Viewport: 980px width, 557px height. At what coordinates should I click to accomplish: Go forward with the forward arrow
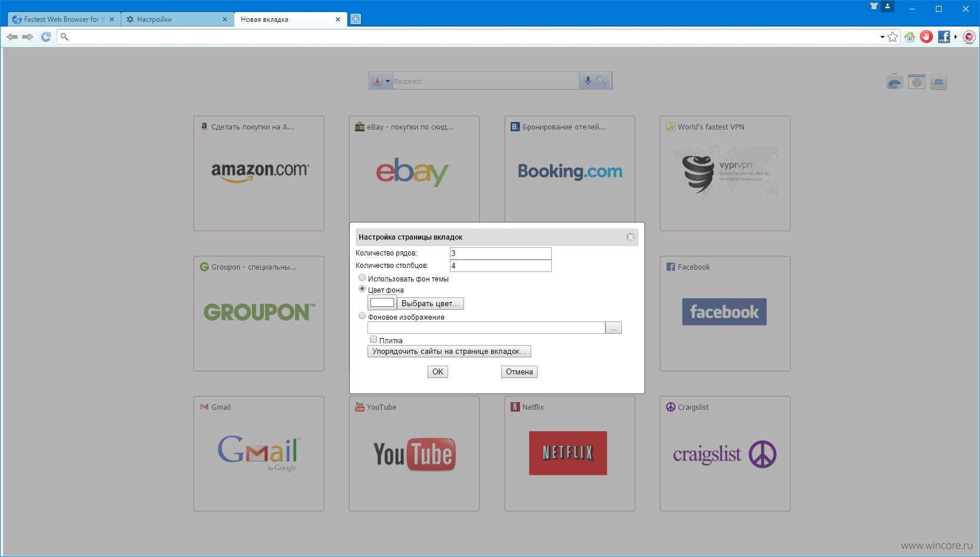point(28,37)
